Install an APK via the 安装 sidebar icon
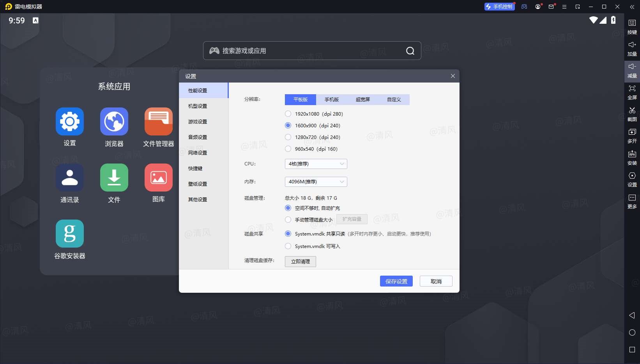The height and width of the screenshot is (364, 640). (x=632, y=158)
